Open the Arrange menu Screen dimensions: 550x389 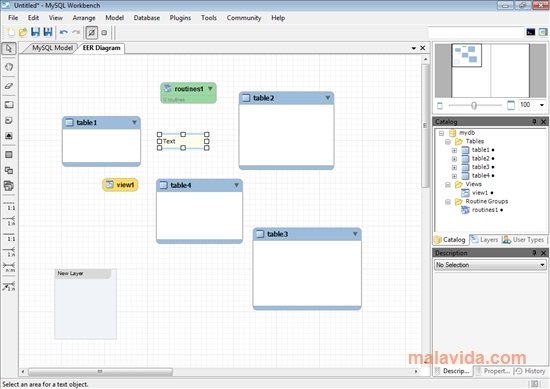pos(84,18)
